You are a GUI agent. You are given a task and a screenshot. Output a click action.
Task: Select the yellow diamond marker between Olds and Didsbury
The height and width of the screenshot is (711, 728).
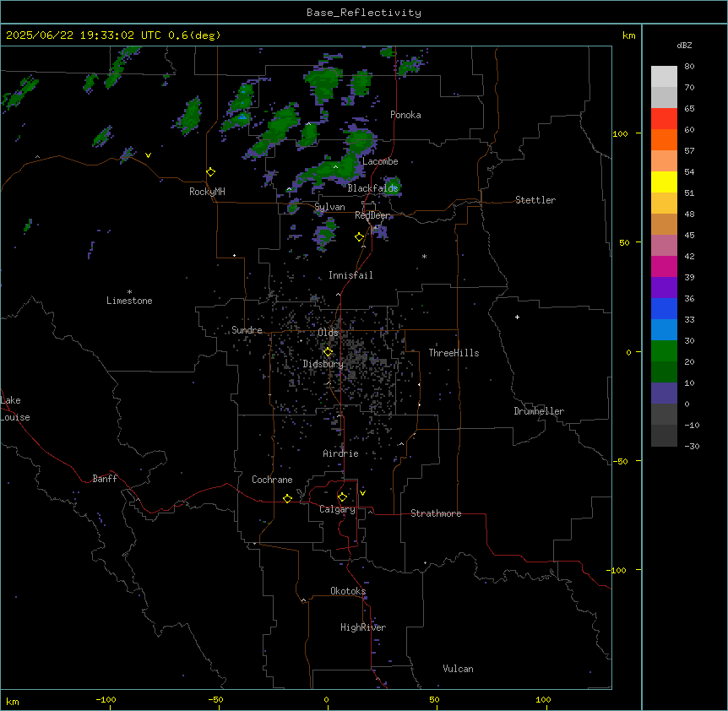[328, 352]
